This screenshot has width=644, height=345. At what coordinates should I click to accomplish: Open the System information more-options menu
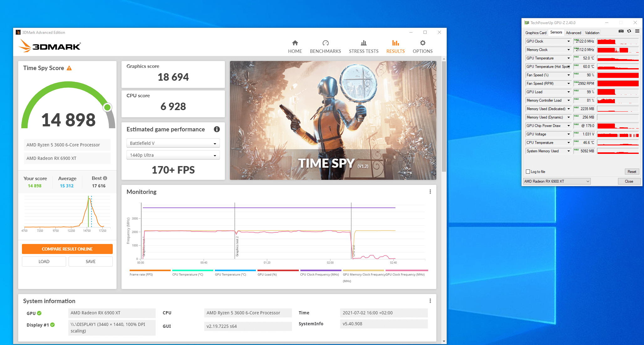430,301
